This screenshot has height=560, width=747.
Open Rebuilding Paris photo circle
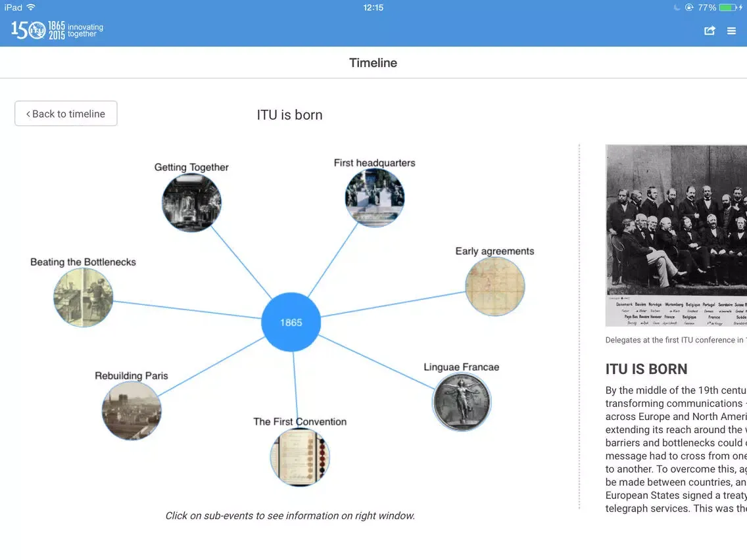tap(132, 411)
